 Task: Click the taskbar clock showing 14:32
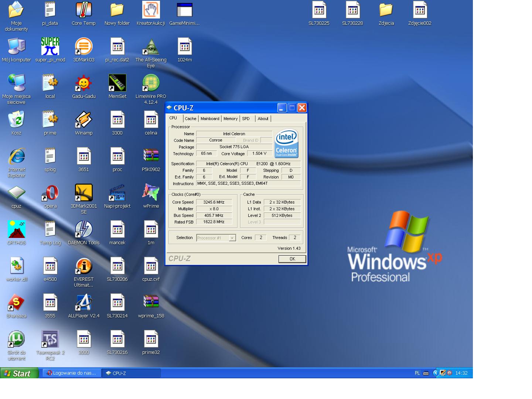pyautogui.click(x=461, y=373)
